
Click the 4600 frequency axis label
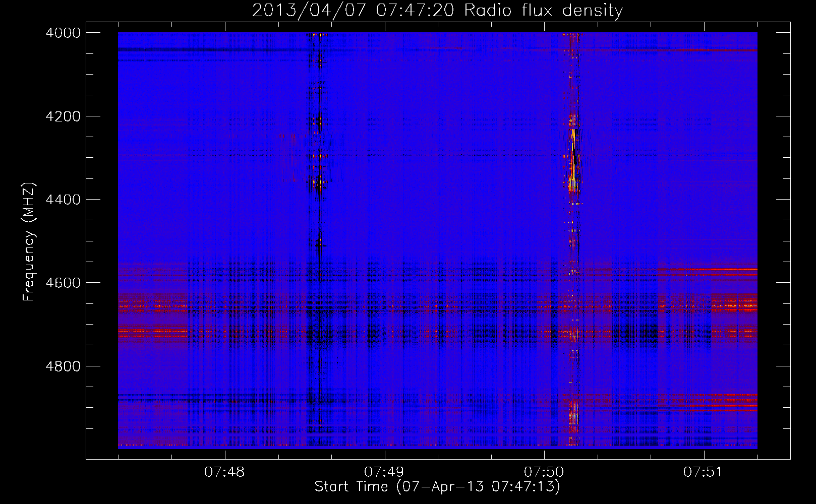coord(63,283)
